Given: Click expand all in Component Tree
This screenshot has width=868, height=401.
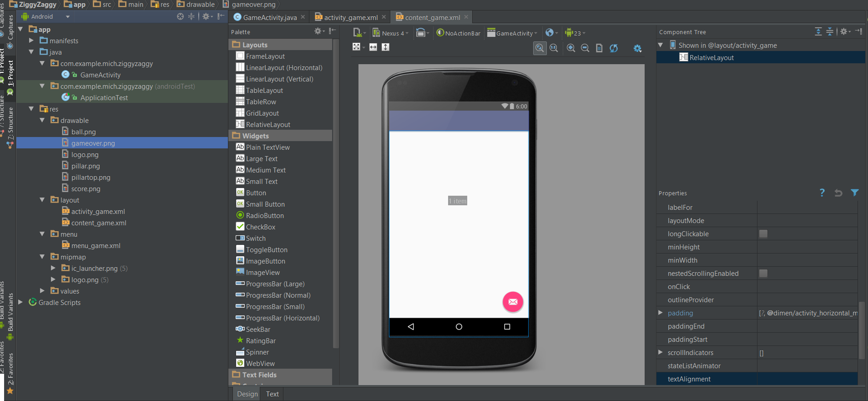Looking at the screenshot, I should (x=818, y=31).
